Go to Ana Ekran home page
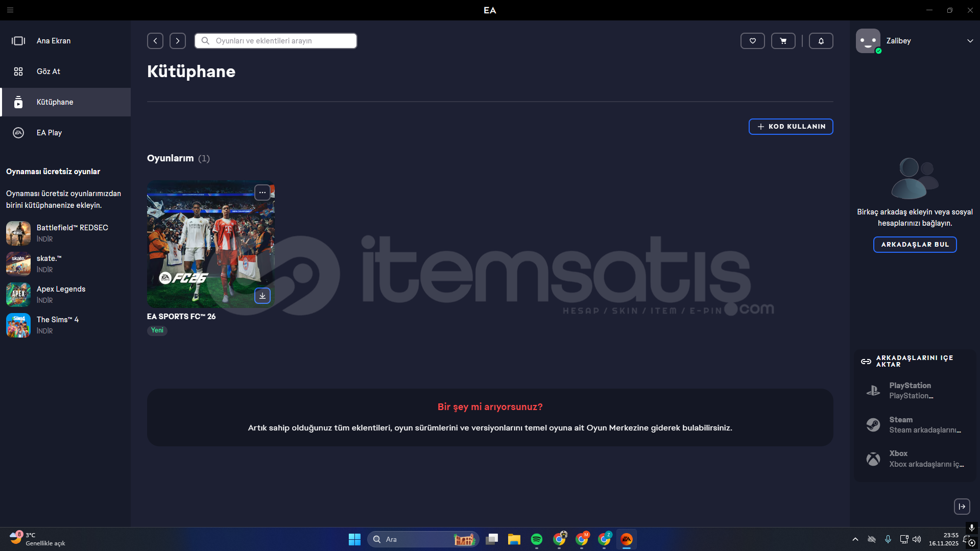 coord(65,41)
